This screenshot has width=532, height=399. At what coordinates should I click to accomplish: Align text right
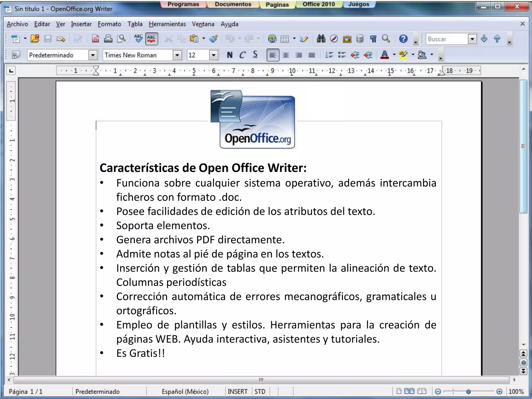[299, 55]
